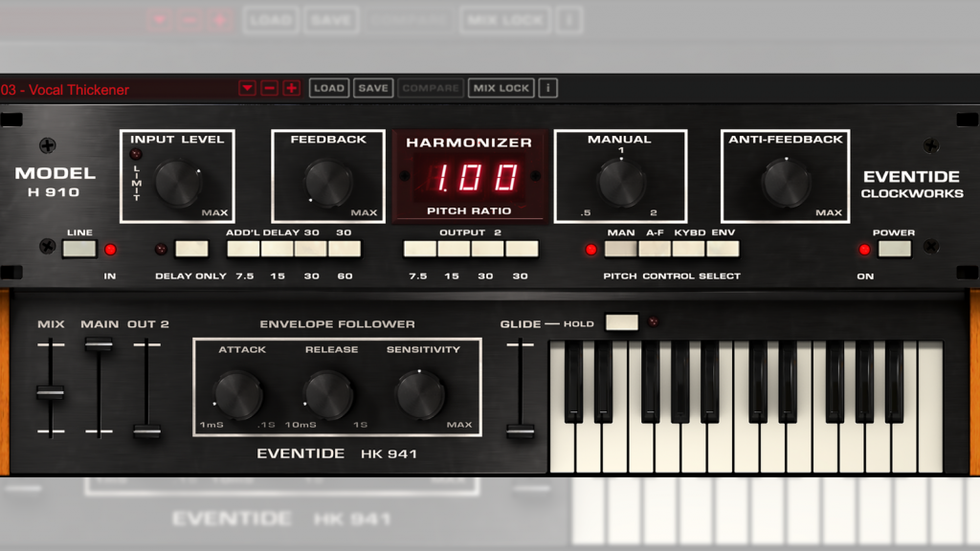The image size is (980, 551).
Task: Click the envelope follower Sensitivity knob
Action: 420,395
